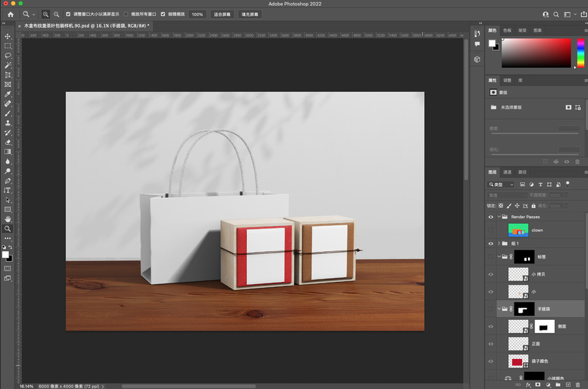Toggle the scrubby zoom checkbox
This screenshot has width=588, height=389.
(x=163, y=14)
